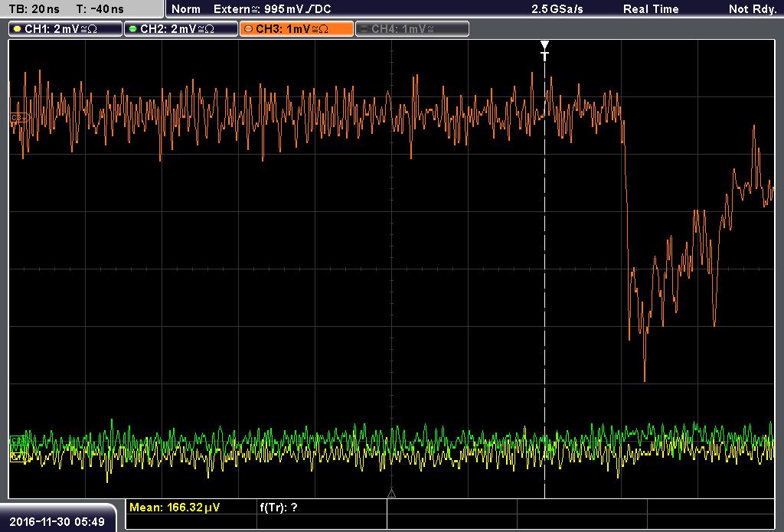The width and height of the screenshot is (784, 532).
Task: Click the Norm trigger mode label
Action: (x=186, y=9)
